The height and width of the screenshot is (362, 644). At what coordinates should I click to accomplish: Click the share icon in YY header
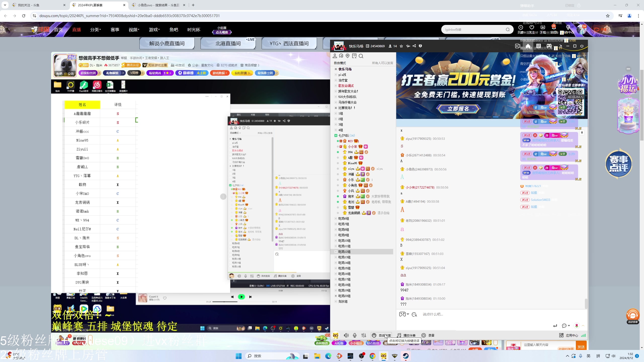point(414,46)
